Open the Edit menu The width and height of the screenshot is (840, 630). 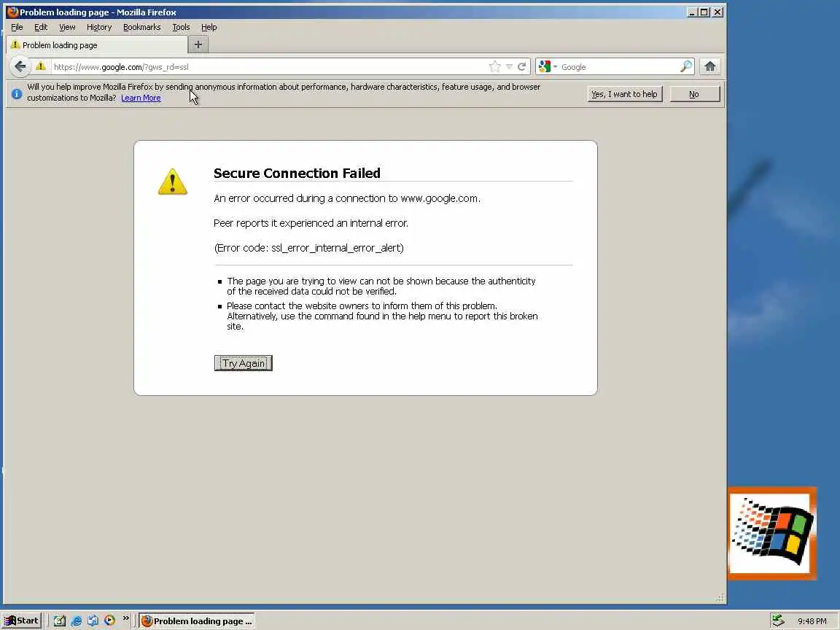tap(41, 27)
